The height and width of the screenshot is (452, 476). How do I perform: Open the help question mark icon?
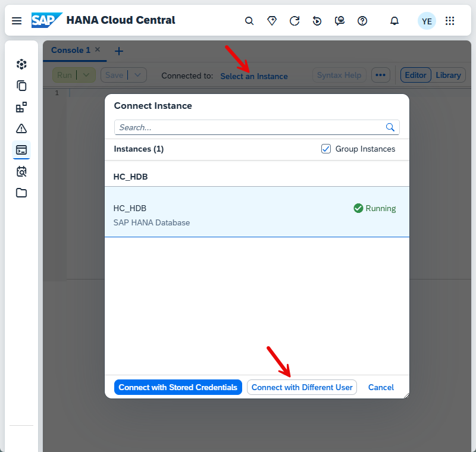pyautogui.click(x=362, y=21)
